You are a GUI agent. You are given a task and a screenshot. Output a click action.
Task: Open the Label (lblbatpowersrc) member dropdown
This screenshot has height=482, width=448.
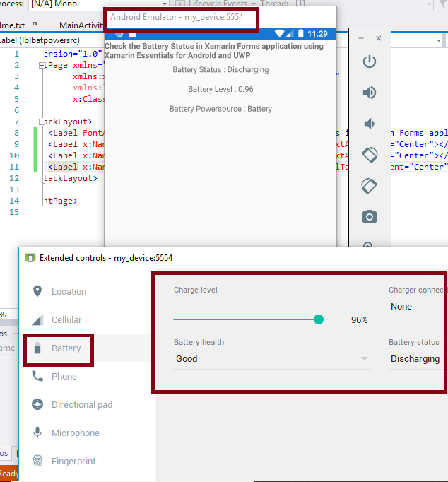coord(52,40)
